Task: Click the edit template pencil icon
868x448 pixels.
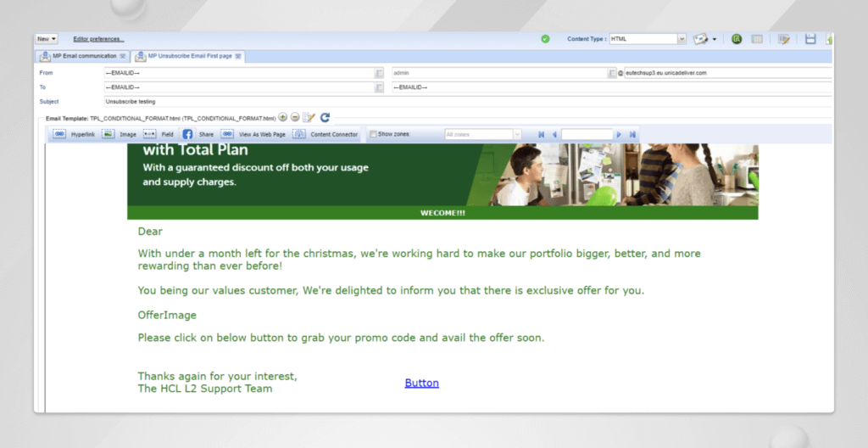Action: 309,118
